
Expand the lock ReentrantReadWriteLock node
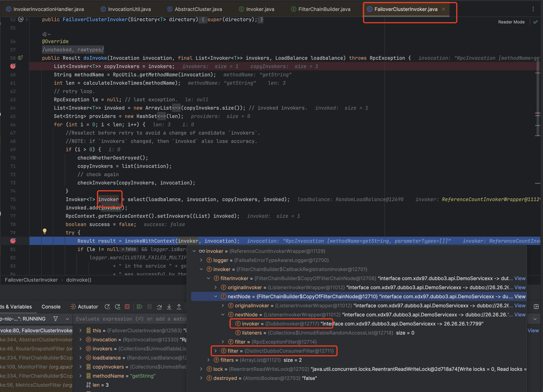click(201, 369)
